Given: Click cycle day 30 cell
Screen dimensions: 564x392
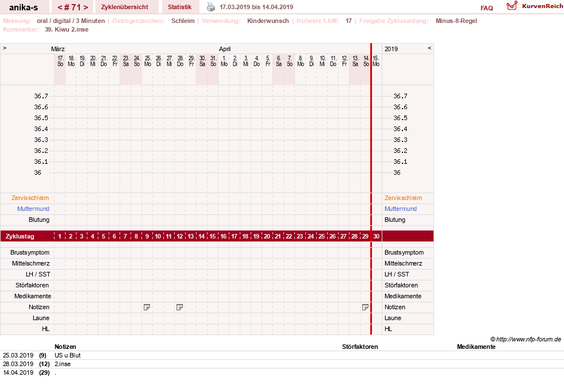Looking at the screenshot, I should (376, 236).
